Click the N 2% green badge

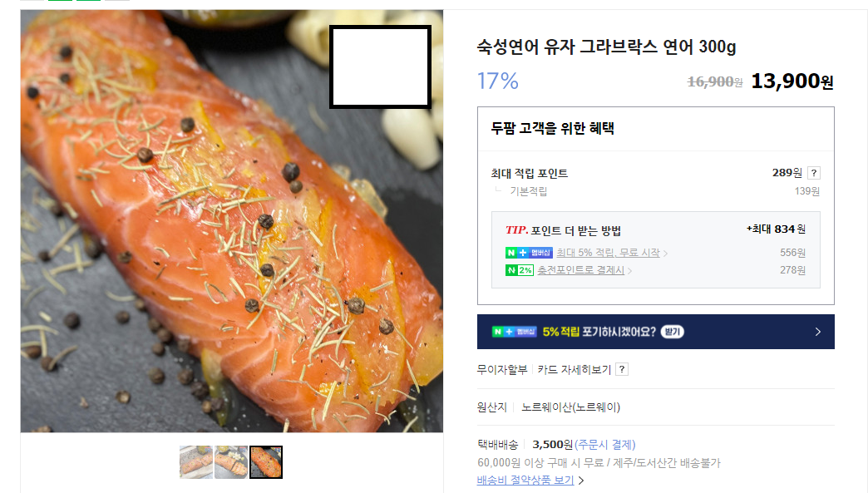(520, 270)
